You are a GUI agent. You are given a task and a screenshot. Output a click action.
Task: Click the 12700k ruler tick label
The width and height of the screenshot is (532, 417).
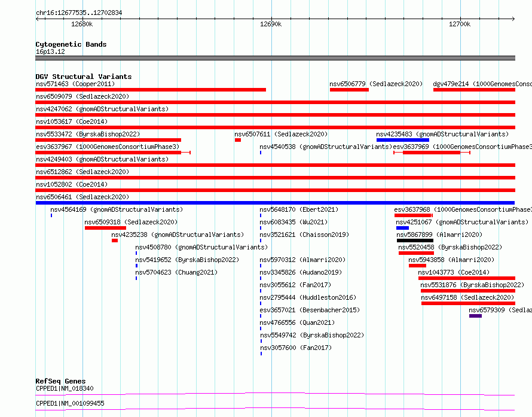[460, 24]
